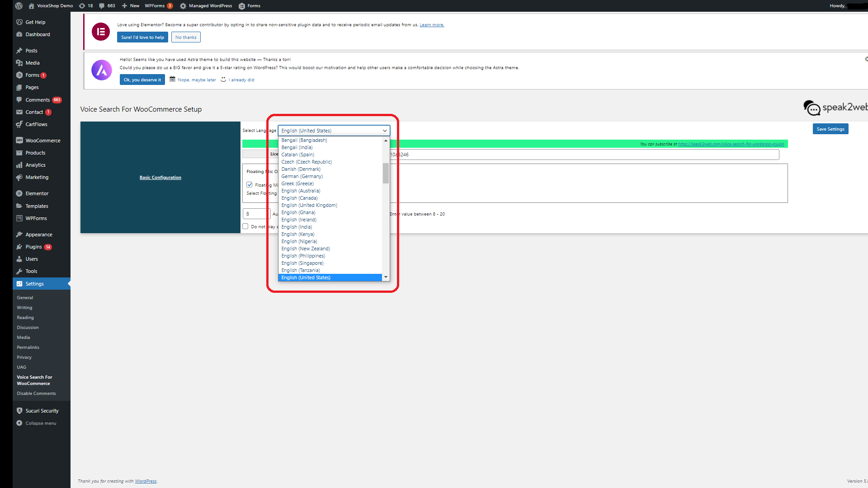Open the General settings submenu item
Viewport: 868px width, 488px height.
pyautogui.click(x=25, y=298)
